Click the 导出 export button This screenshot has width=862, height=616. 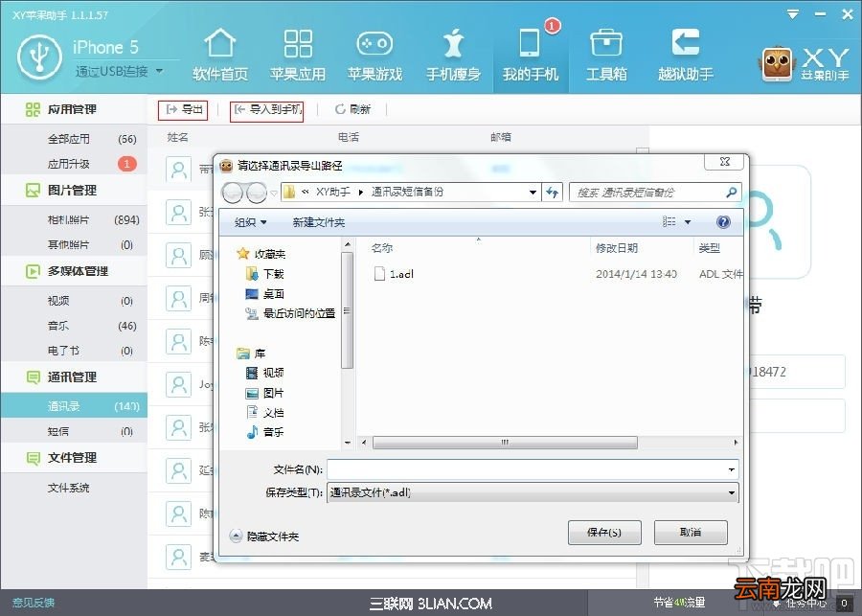(x=183, y=109)
